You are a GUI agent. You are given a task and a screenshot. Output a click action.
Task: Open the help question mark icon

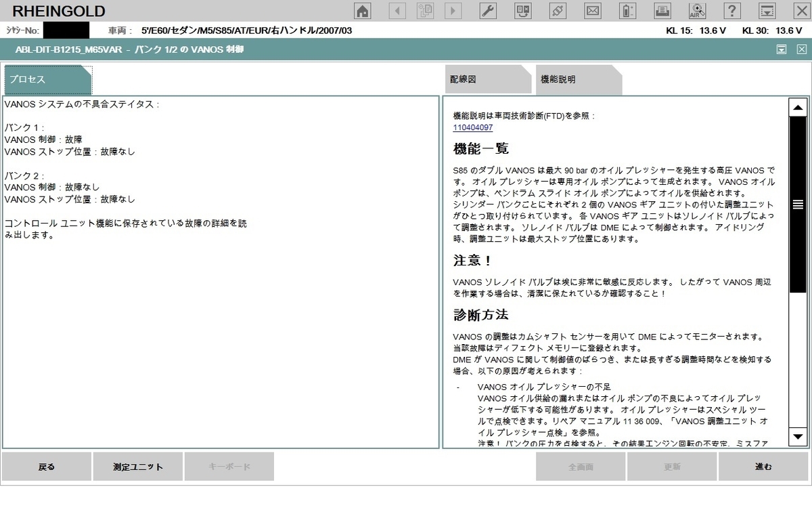pyautogui.click(x=732, y=10)
